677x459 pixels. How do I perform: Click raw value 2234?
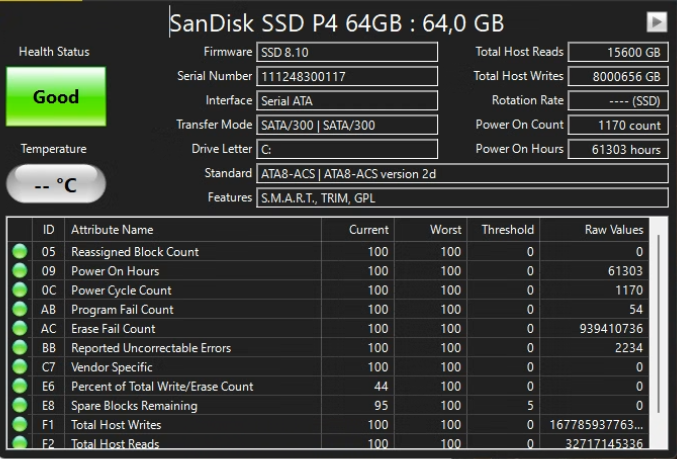629,348
